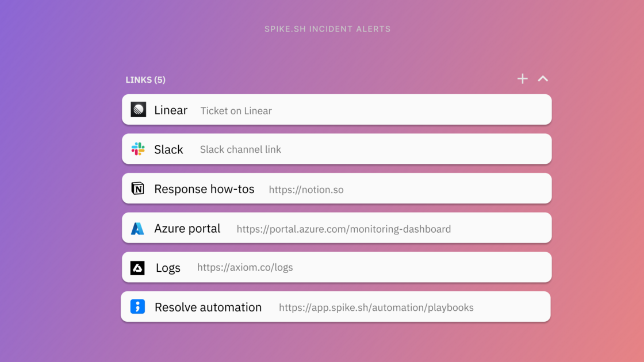Click the Notion icon beside Response how-tos
This screenshot has height=362, width=644.
[x=138, y=188]
